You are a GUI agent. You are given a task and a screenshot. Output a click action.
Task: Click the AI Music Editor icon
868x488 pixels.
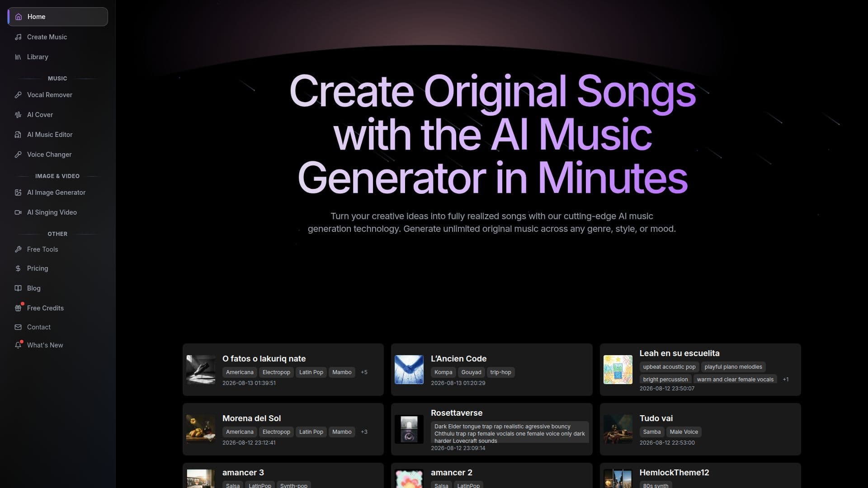(18, 135)
